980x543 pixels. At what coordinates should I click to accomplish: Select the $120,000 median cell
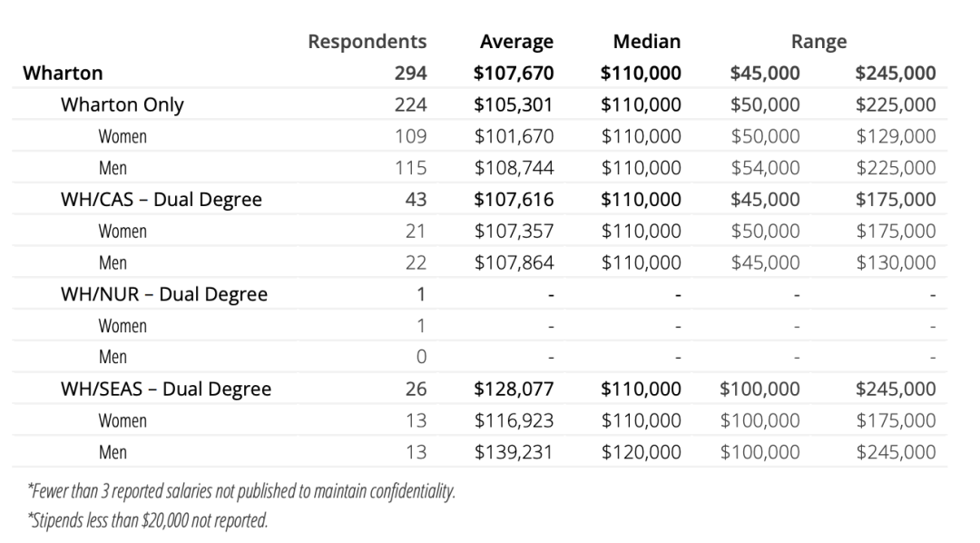tap(641, 452)
